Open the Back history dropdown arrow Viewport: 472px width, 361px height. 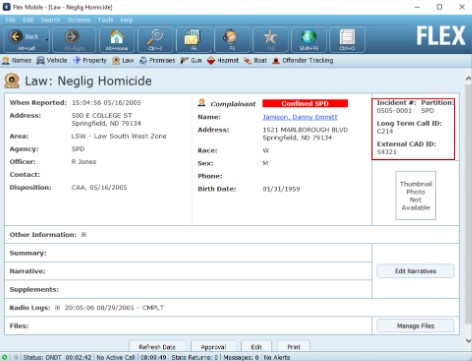(47, 40)
